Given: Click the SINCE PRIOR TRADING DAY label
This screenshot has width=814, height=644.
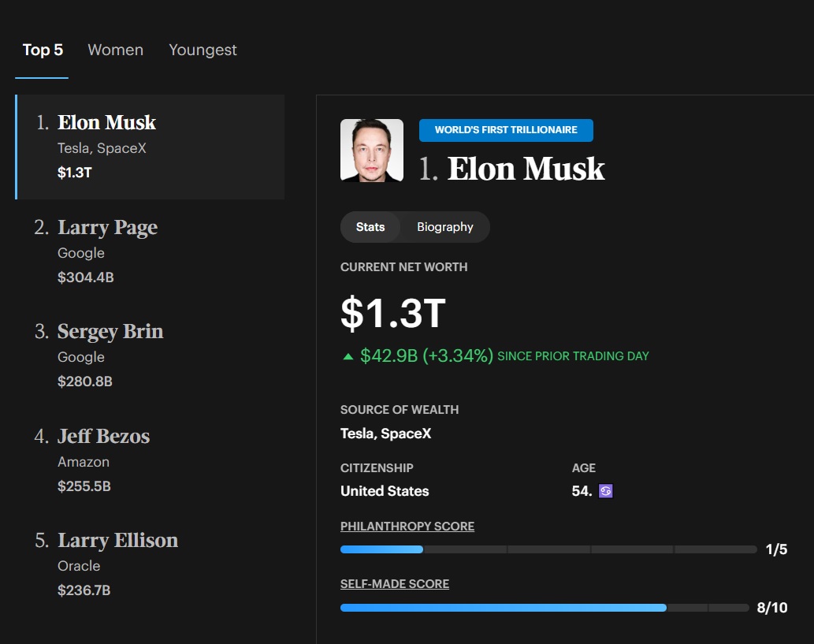Looking at the screenshot, I should 573,356.
